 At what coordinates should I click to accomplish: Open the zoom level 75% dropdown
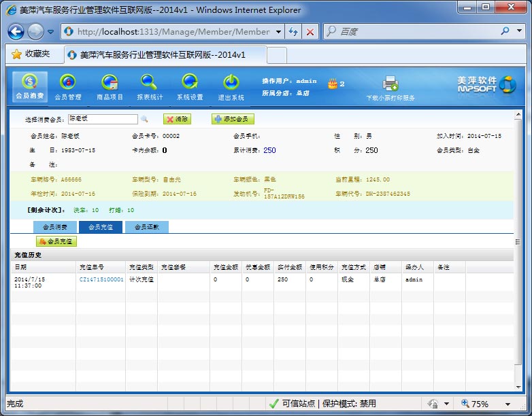click(508, 404)
